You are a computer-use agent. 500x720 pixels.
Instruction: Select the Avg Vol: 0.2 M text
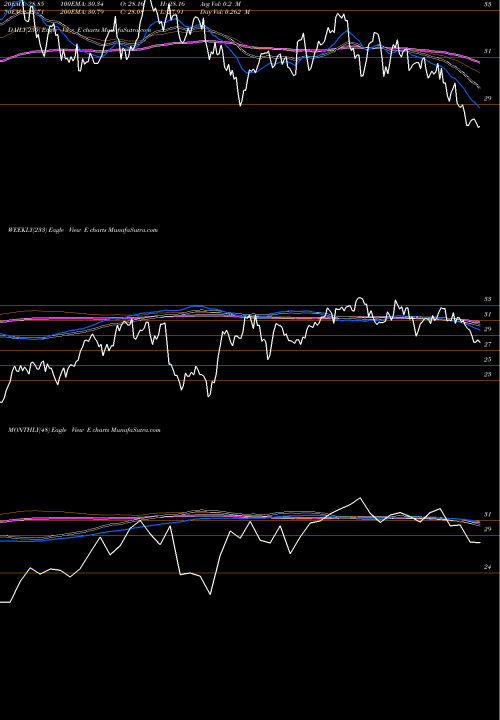pyautogui.click(x=220, y=4)
